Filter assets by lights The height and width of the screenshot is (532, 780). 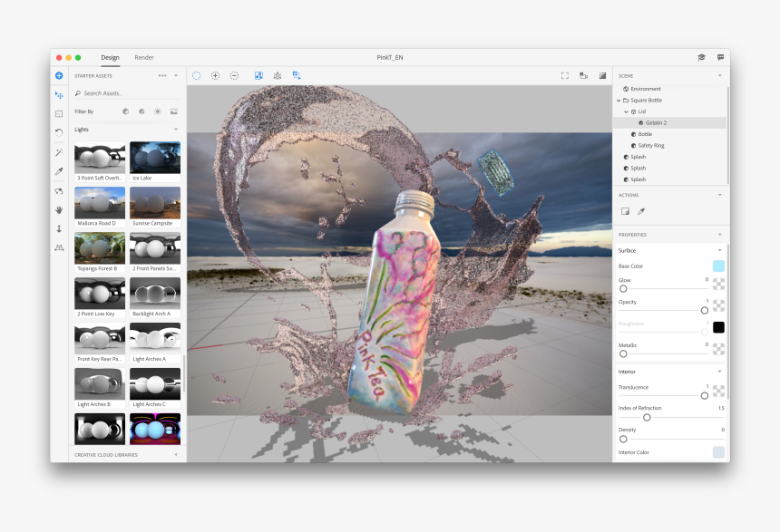(158, 111)
